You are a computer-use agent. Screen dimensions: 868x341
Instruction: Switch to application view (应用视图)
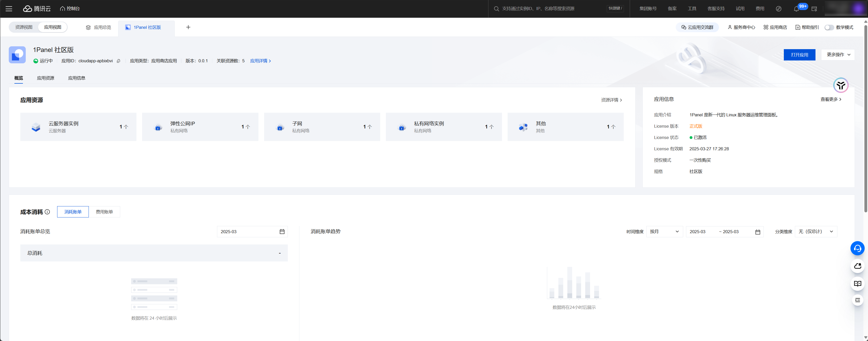[53, 27]
